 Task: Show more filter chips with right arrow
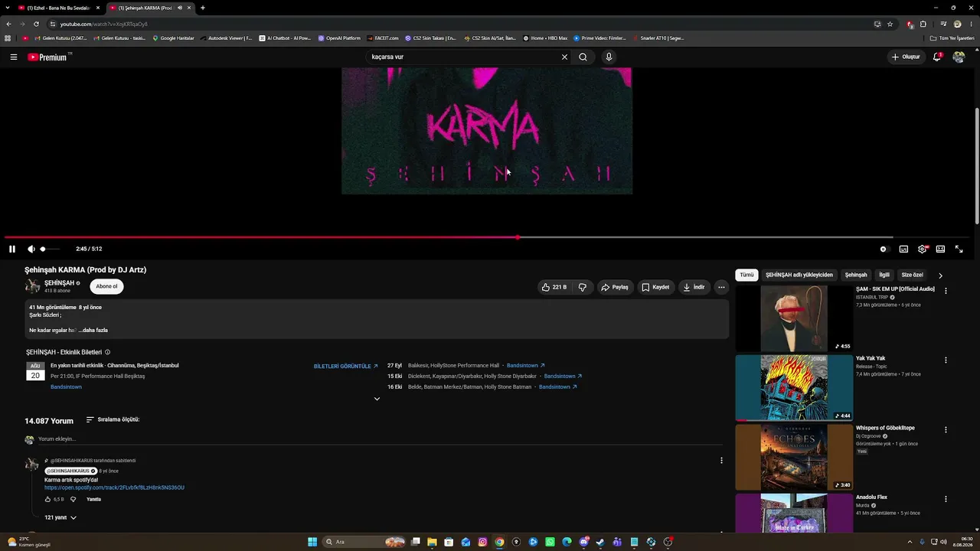(940, 275)
